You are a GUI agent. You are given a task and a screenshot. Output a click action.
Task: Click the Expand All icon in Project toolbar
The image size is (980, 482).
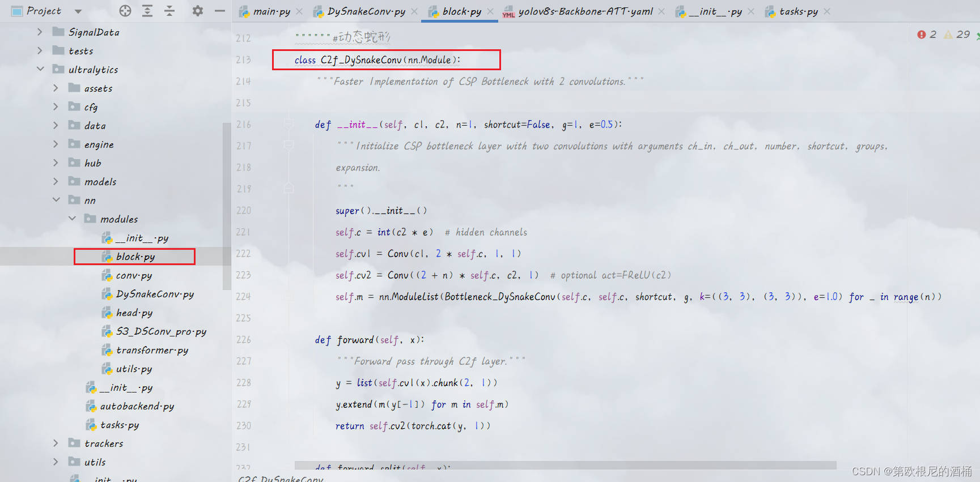pyautogui.click(x=147, y=11)
